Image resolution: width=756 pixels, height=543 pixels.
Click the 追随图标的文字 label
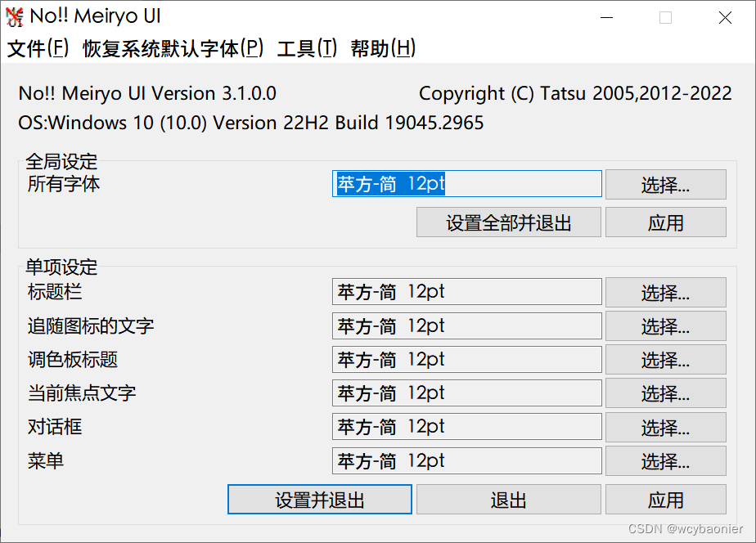point(91,325)
